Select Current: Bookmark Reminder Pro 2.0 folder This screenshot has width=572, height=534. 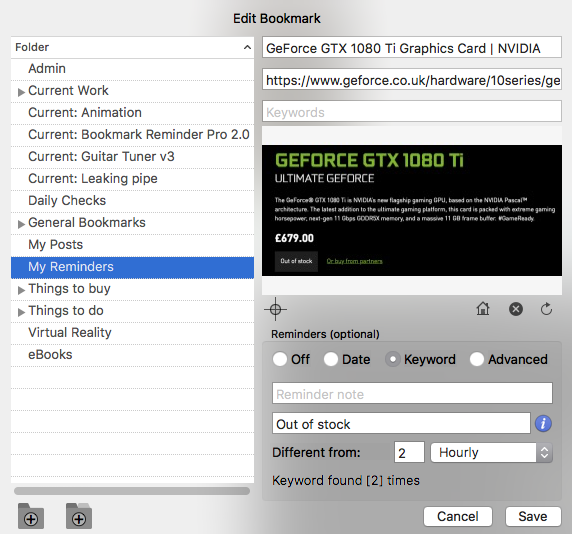click(x=132, y=135)
